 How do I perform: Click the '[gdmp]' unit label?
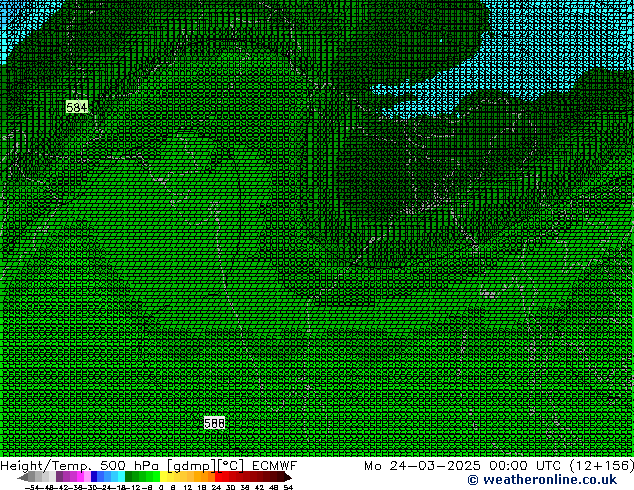pos(192,466)
